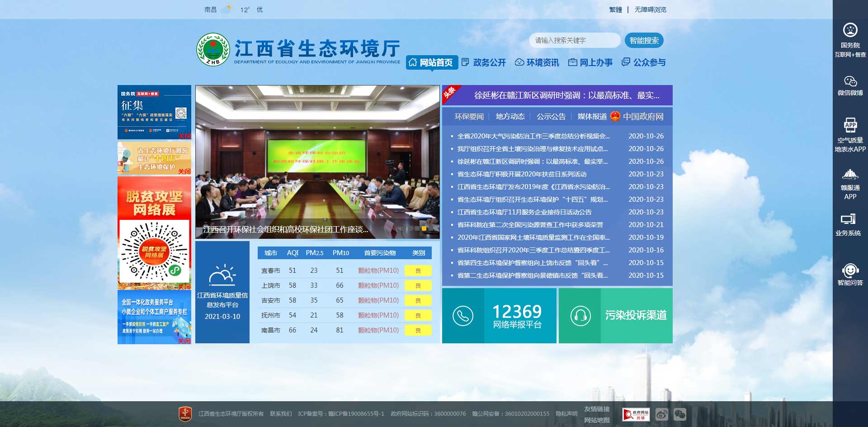Select the active yellow carousel indicator dot
The image size is (868, 427).
click(x=424, y=228)
